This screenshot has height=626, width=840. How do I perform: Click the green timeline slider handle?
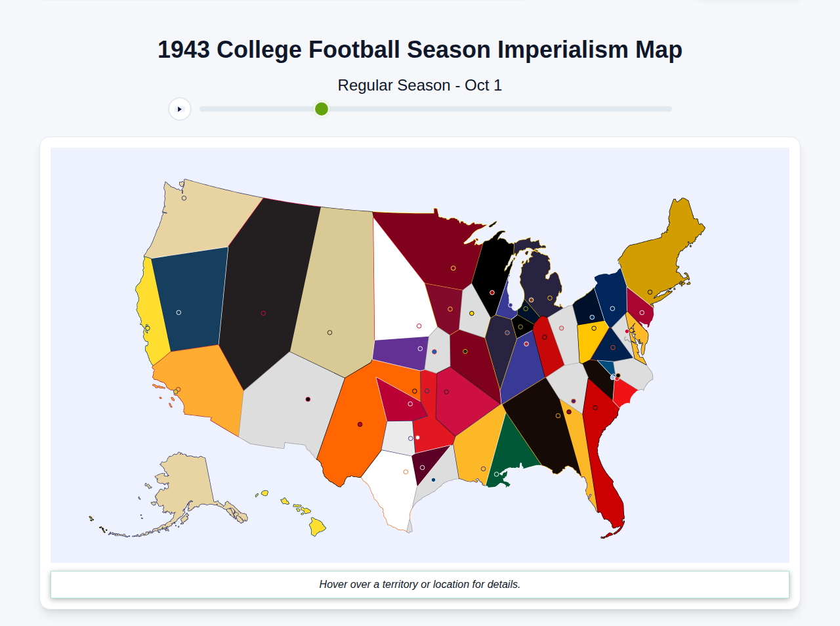click(x=321, y=109)
